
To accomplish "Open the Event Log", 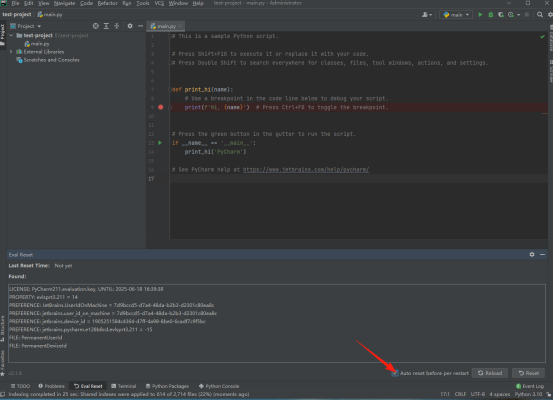I will (x=530, y=386).
